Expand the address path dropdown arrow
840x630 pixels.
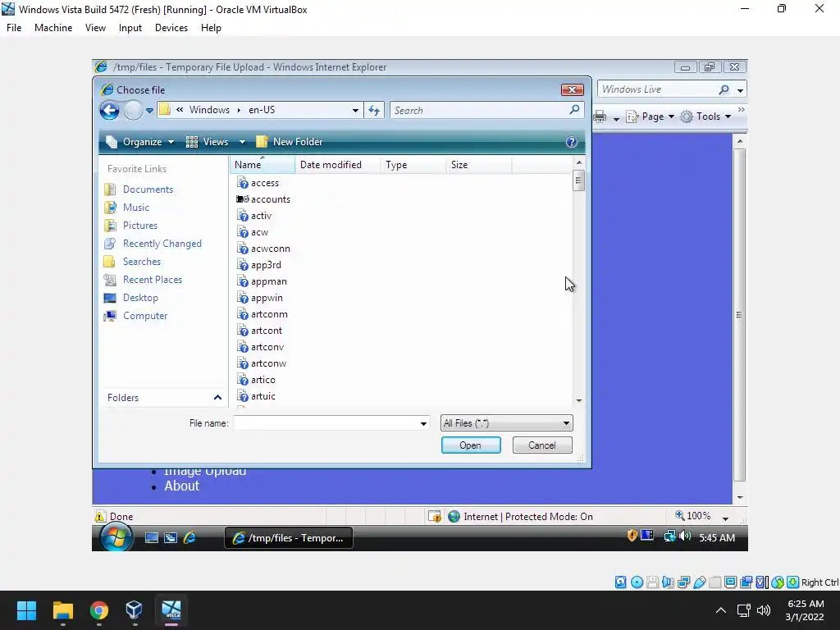355,111
